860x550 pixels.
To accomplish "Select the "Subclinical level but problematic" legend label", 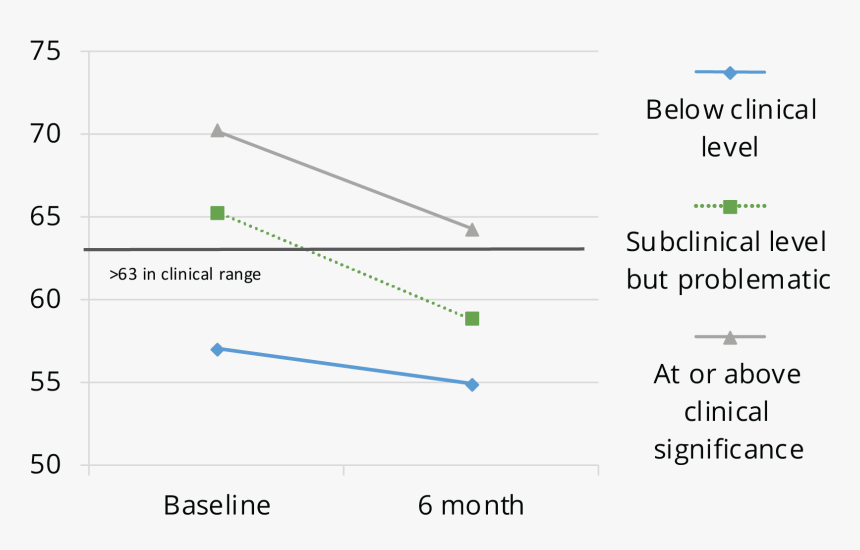I will coord(728,260).
